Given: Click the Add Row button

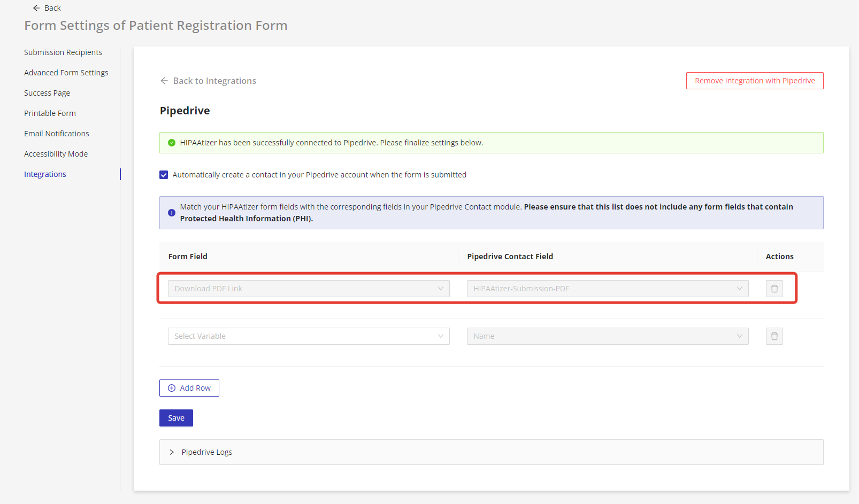Looking at the screenshot, I should point(189,388).
